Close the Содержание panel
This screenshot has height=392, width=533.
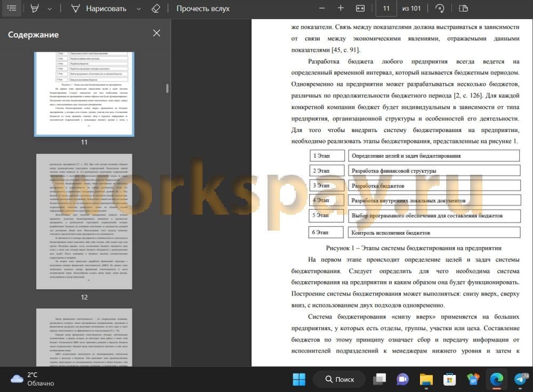pos(156,33)
